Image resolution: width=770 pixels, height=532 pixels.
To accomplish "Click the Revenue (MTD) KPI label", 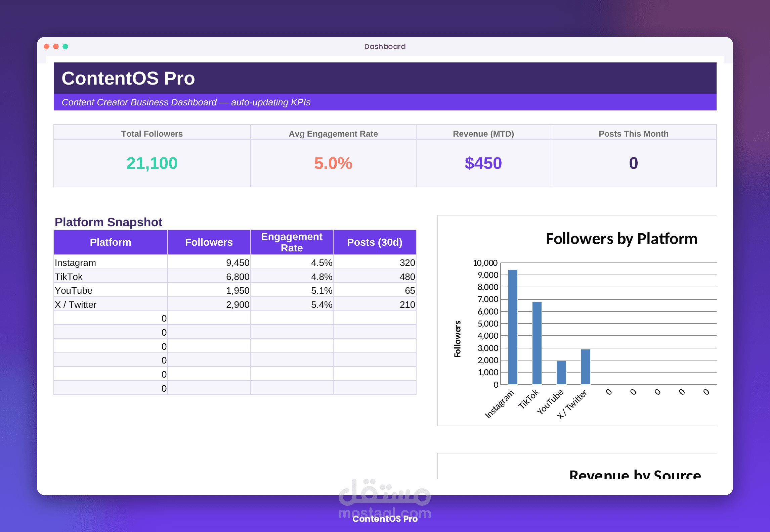I will 483,134.
